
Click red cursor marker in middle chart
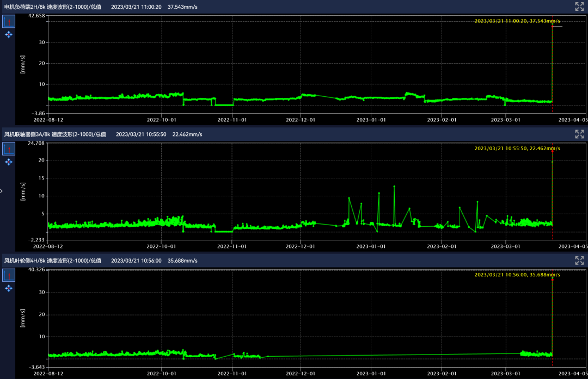[552, 151]
